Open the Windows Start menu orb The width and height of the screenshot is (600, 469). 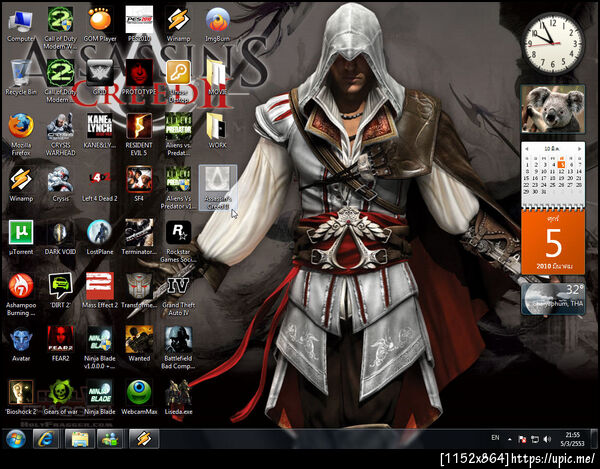[15, 439]
